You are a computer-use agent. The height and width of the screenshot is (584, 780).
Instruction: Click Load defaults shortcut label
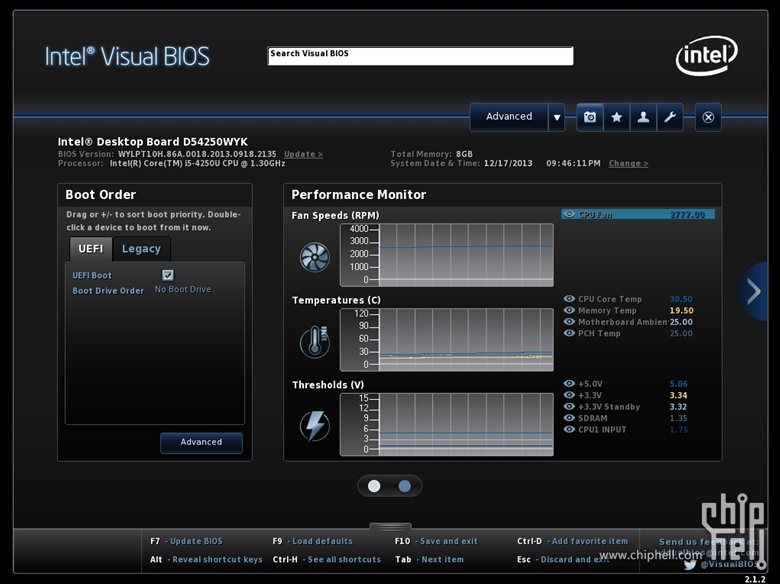point(322,541)
